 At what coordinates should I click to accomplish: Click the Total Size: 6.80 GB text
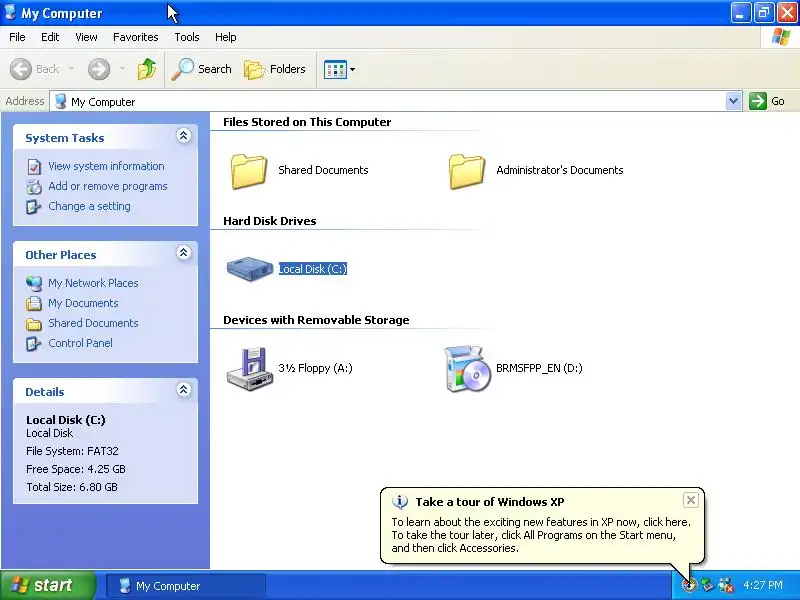[71, 487]
